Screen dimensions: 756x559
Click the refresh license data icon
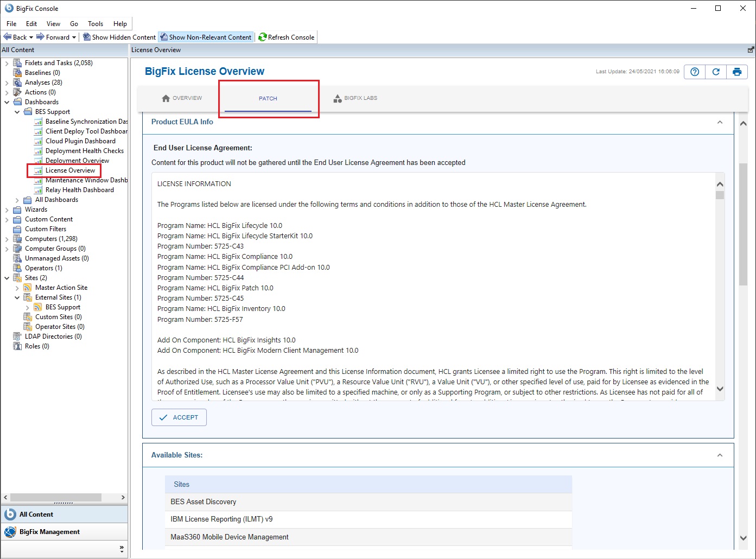[x=716, y=72]
